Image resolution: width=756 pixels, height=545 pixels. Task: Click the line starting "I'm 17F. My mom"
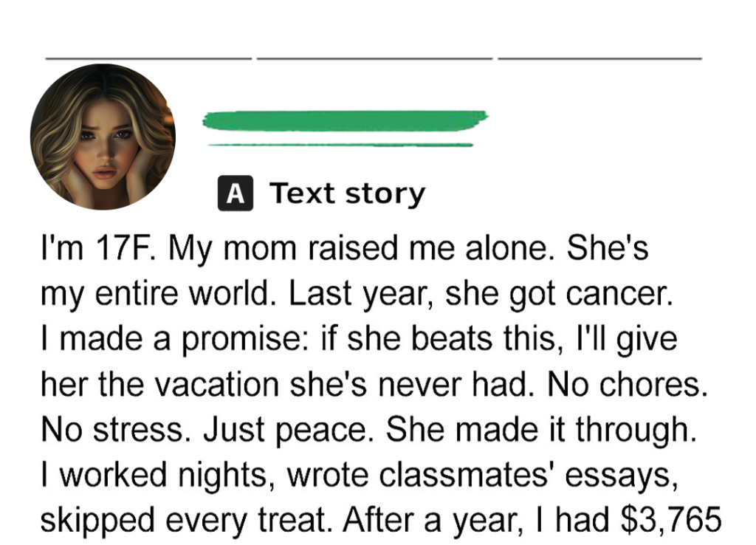[x=344, y=249]
